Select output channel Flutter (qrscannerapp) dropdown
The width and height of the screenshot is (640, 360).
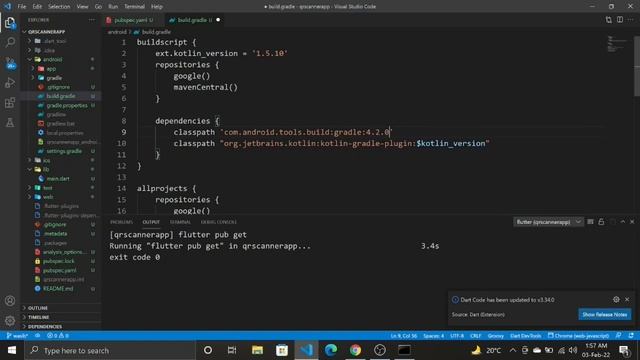click(548, 222)
